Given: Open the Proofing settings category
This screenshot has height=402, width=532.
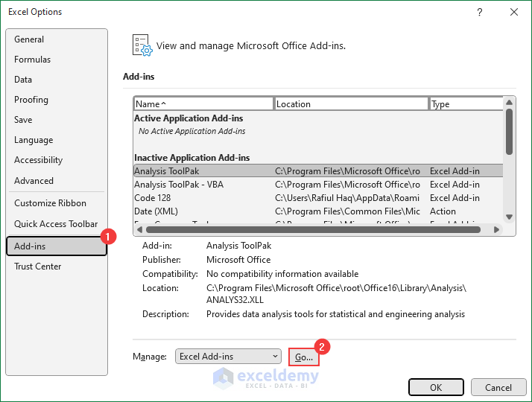Looking at the screenshot, I should (31, 100).
